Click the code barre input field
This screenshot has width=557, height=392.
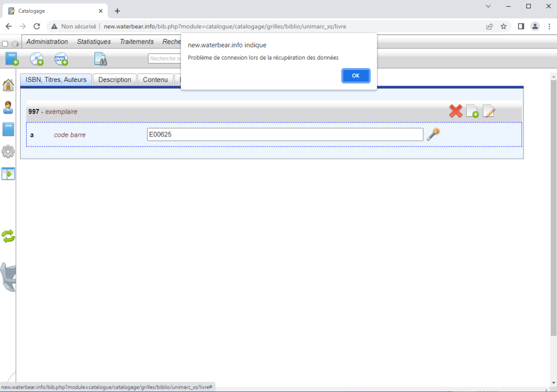pyautogui.click(x=285, y=135)
